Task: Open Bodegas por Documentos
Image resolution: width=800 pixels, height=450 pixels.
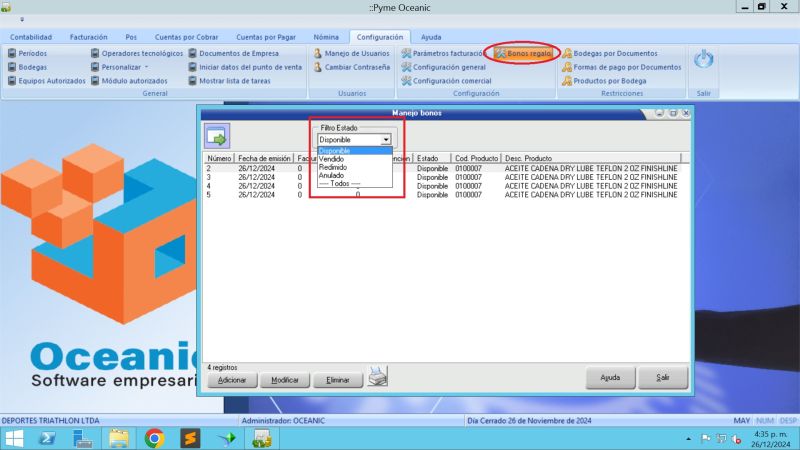Action: (609, 53)
